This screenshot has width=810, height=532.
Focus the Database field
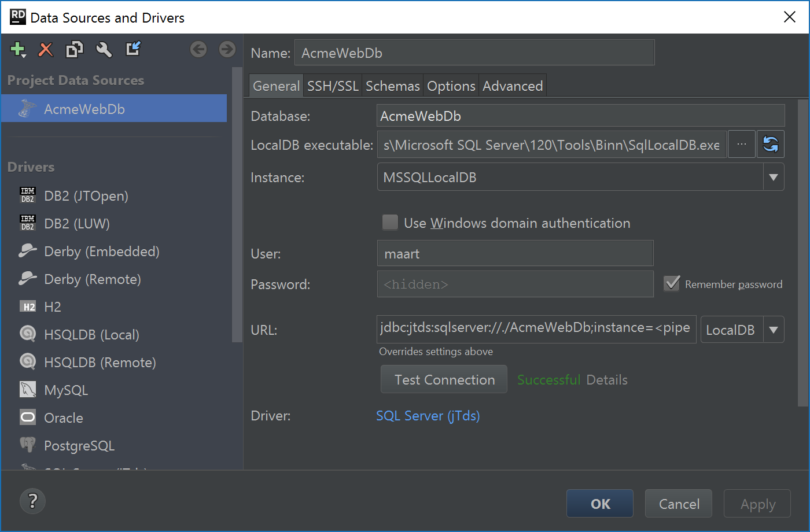tap(581, 116)
